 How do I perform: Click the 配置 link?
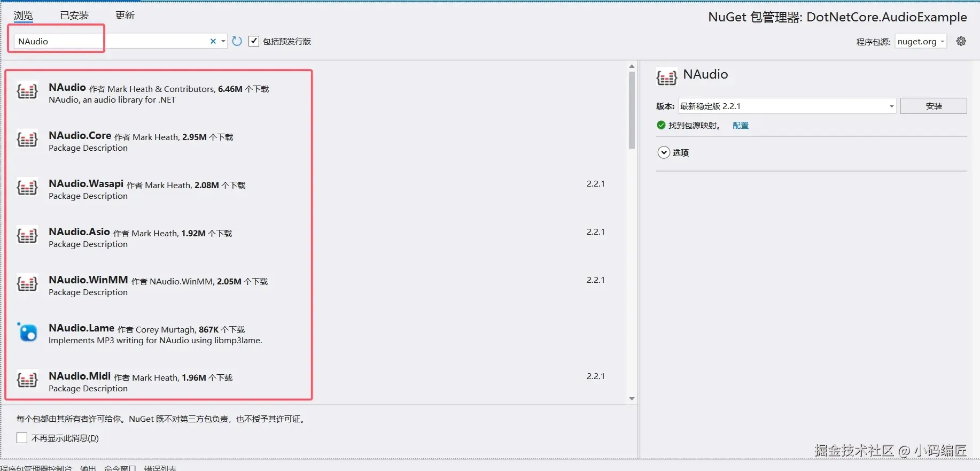(741, 125)
